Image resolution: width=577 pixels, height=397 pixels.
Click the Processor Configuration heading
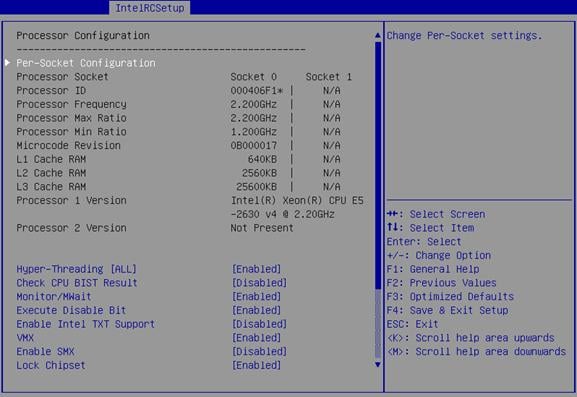pos(83,36)
